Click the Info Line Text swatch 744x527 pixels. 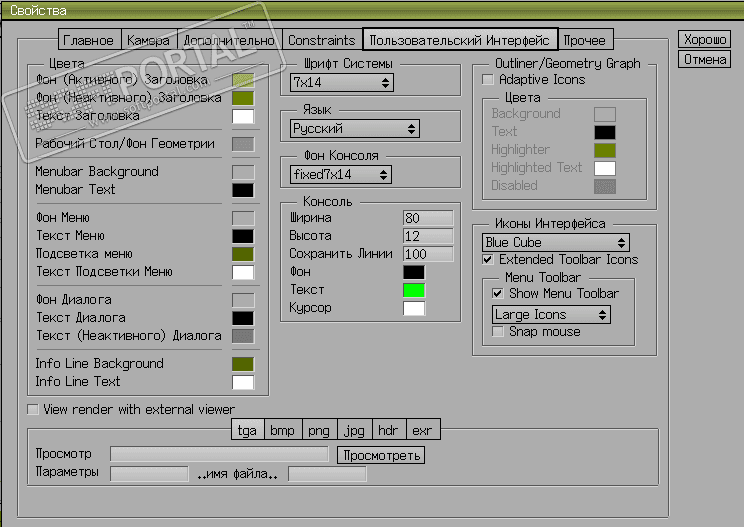(243, 382)
